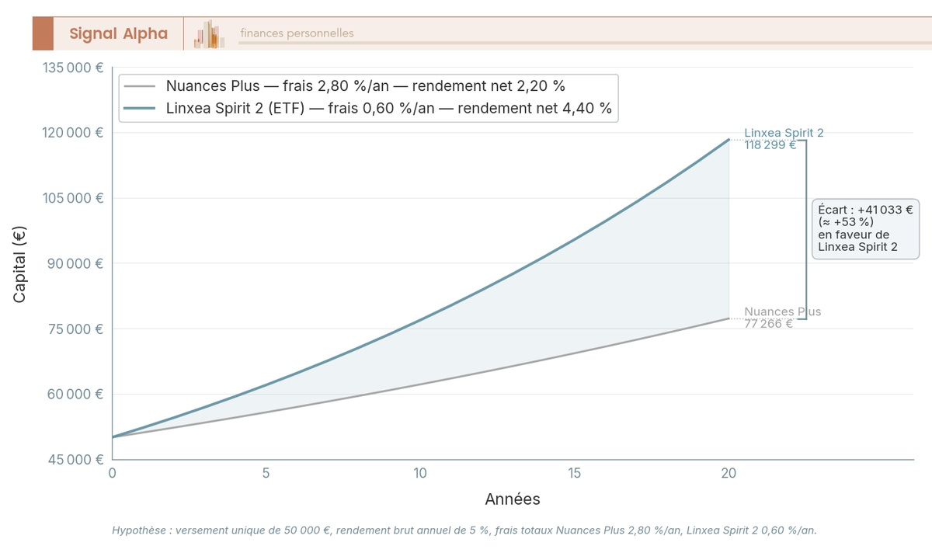932x560 pixels.
Task: Click the x-axis tick label 5
Action: click(266, 472)
